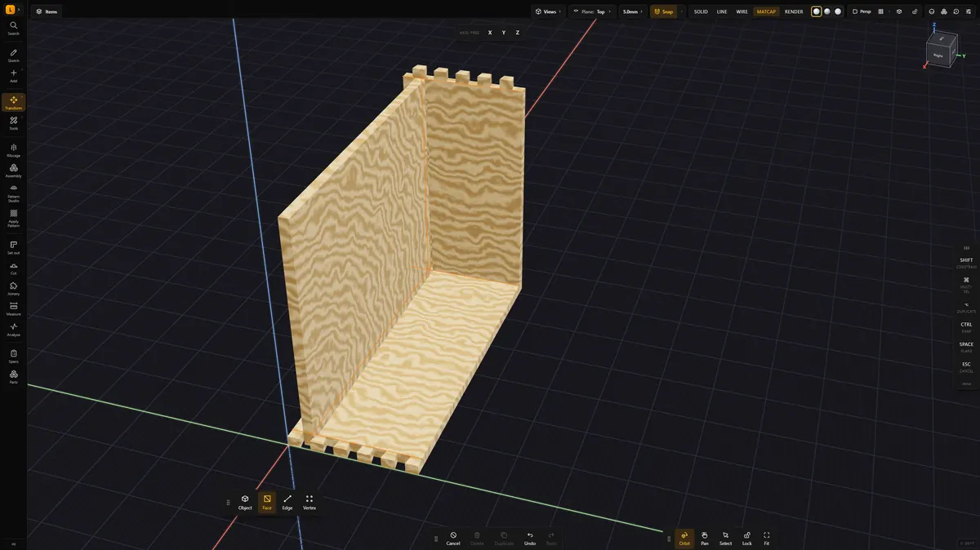
Task: Open the Ribcage tool
Action: tap(13, 150)
